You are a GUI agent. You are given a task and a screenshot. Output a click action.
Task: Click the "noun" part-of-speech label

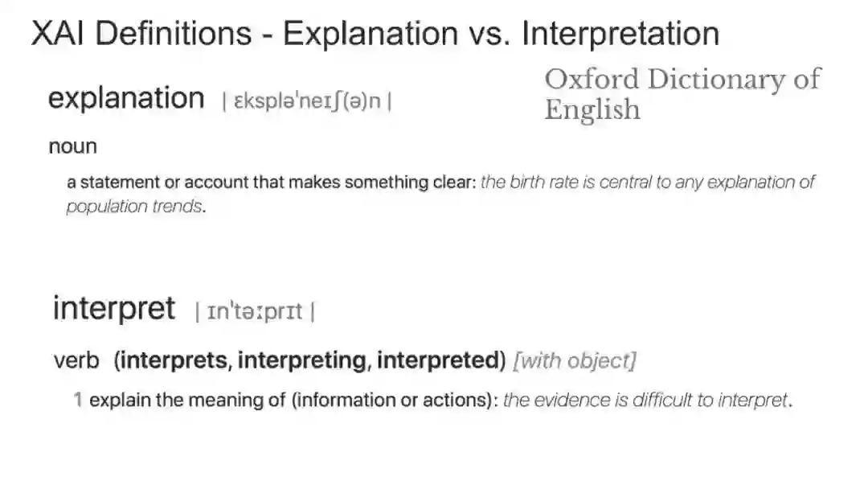click(x=72, y=146)
